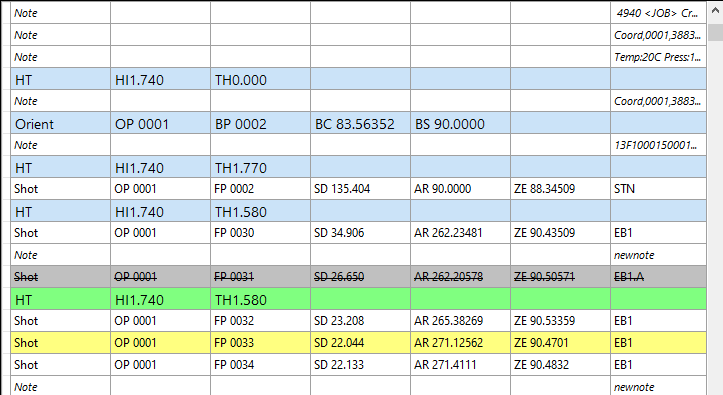This screenshot has height=395, width=723.
Task: Select the Orient row label cell
Action: (x=60, y=124)
